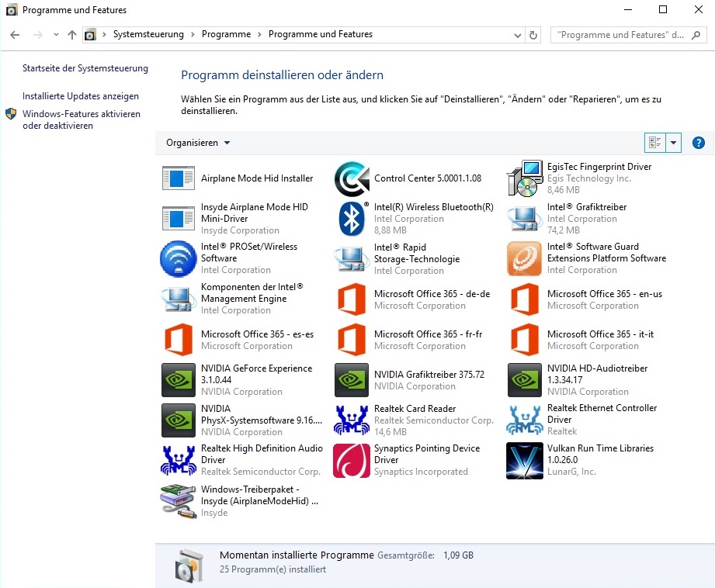Select the EgisTec Fingerprint Driver name
This screenshot has width=715, height=588.
click(599, 167)
